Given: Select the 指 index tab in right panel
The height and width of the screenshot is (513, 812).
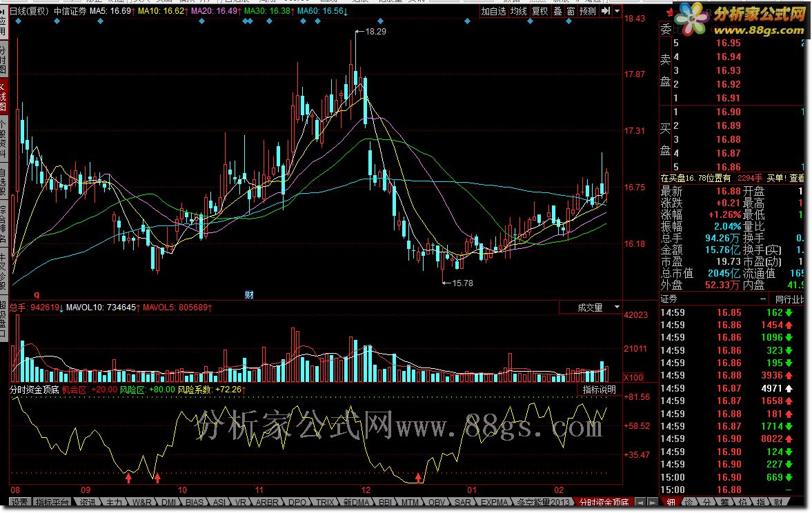Looking at the screenshot, I should pos(760,503).
